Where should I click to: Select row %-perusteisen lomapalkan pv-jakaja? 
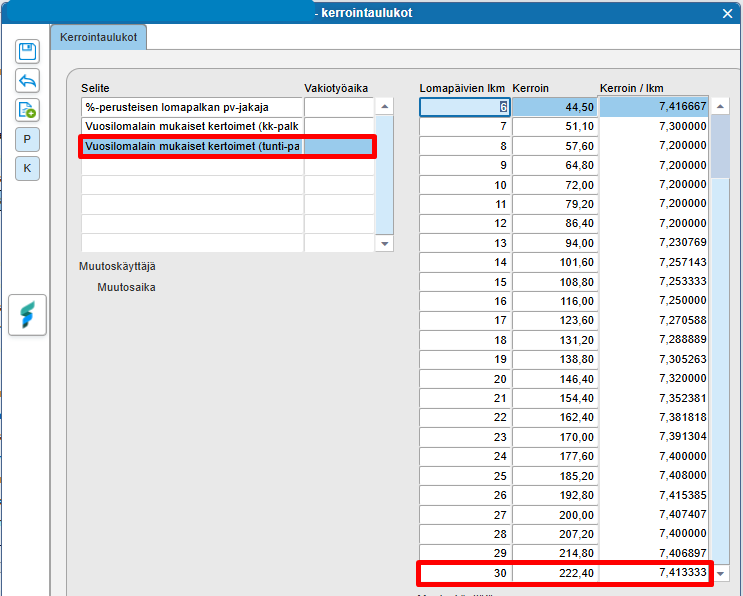[x=191, y=107]
